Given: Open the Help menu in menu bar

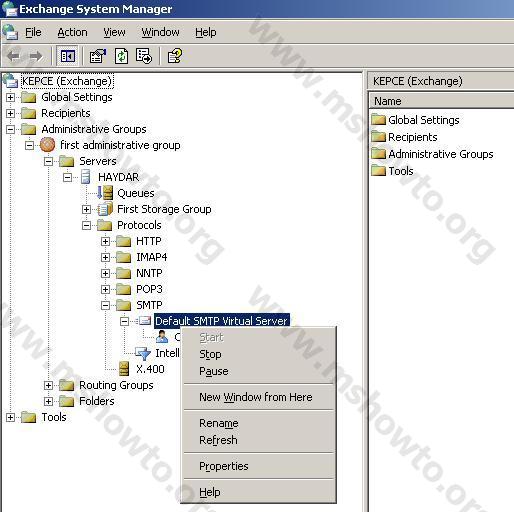Looking at the screenshot, I should click(206, 32).
